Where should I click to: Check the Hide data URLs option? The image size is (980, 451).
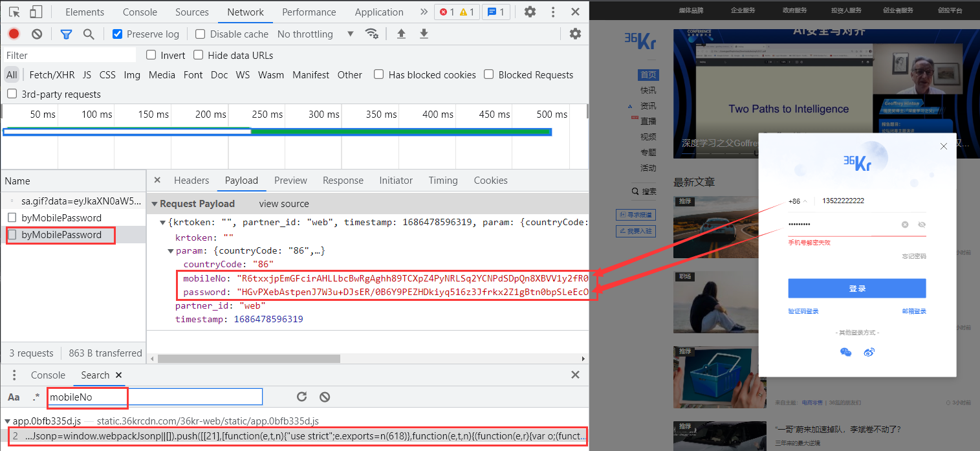pyautogui.click(x=199, y=55)
